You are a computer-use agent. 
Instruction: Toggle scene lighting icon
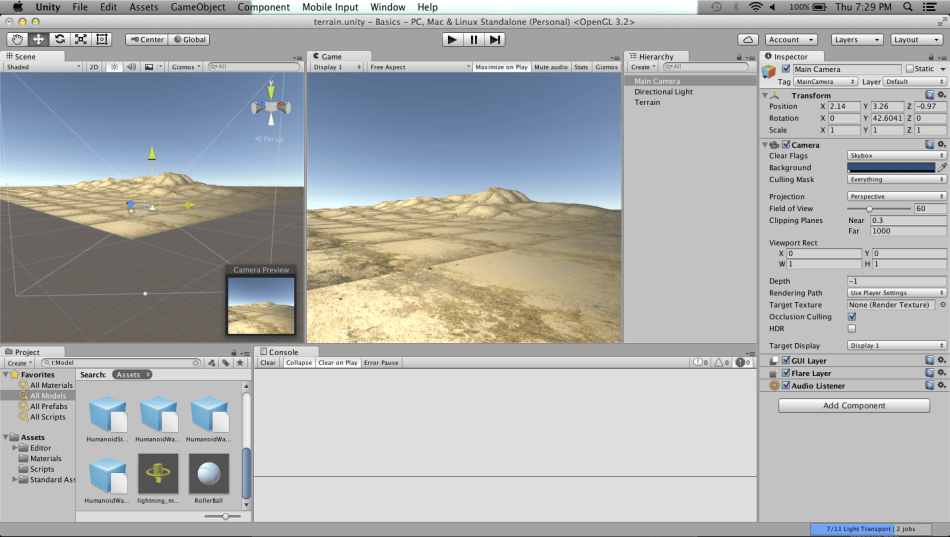pyautogui.click(x=114, y=67)
